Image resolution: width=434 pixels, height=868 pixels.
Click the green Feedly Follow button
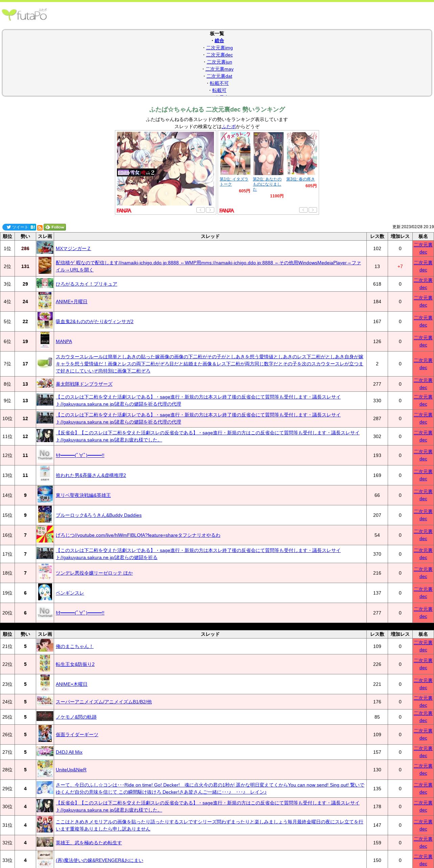pos(55,227)
